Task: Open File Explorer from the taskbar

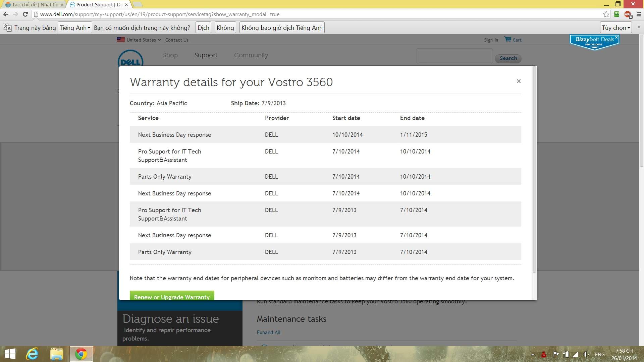Action: [x=57, y=354]
